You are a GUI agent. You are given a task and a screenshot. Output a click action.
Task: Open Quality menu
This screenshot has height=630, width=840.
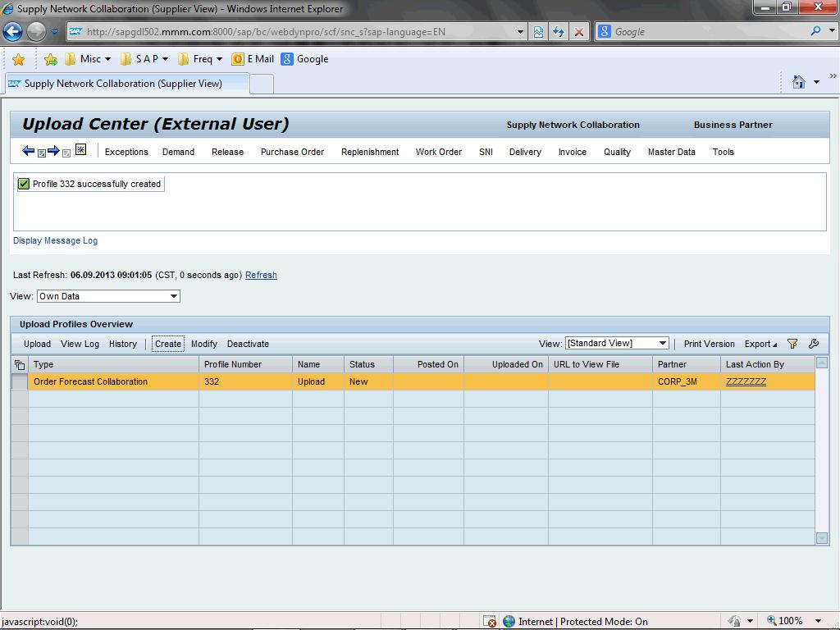(x=617, y=152)
